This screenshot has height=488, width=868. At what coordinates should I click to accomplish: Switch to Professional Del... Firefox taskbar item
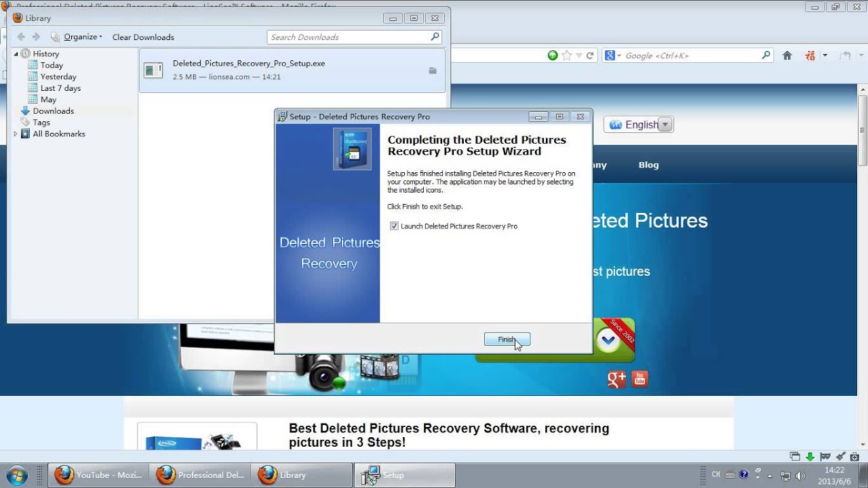[x=200, y=475]
